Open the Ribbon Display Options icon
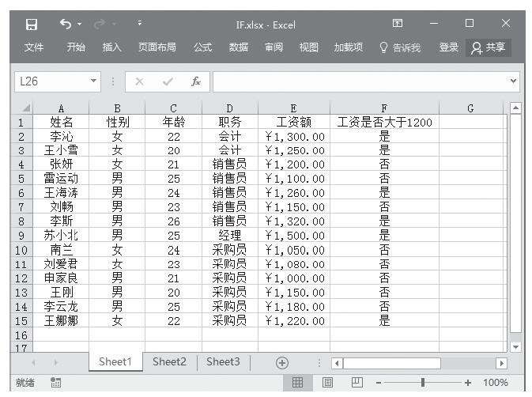Viewport: 532px width, 397px height. point(398,25)
